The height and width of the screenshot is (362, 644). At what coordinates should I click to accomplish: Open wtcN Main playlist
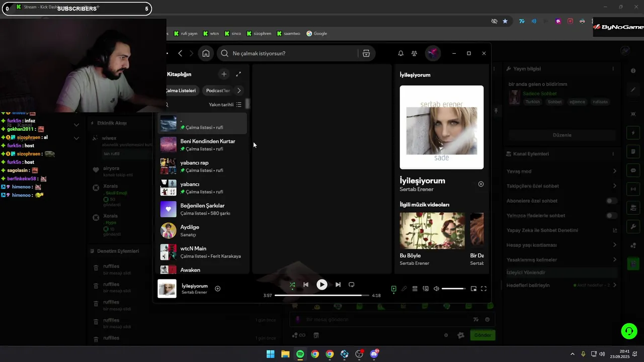pos(202,252)
